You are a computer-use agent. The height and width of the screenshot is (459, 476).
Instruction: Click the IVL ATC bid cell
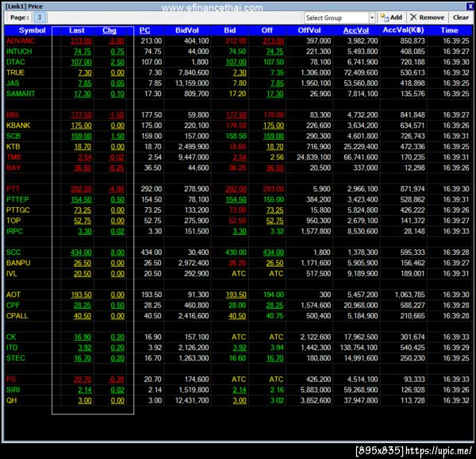click(x=239, y=274)
